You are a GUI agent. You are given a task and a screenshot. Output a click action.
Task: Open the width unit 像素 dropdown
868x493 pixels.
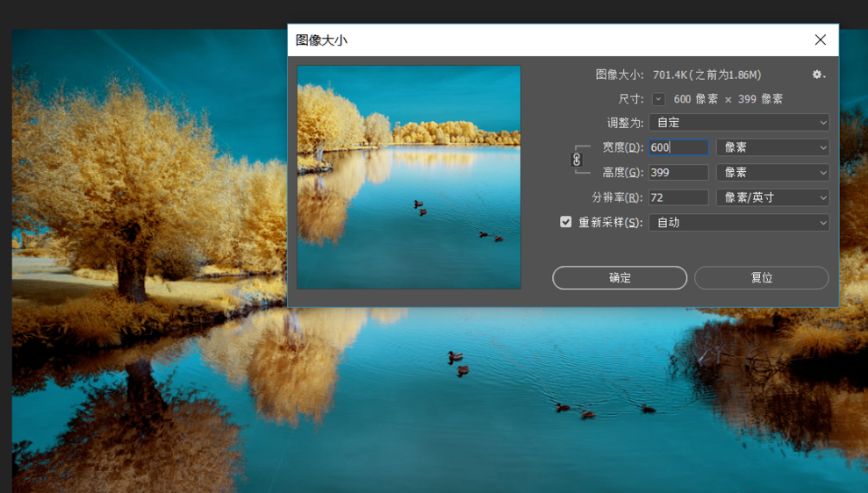[x=773, y=147]
